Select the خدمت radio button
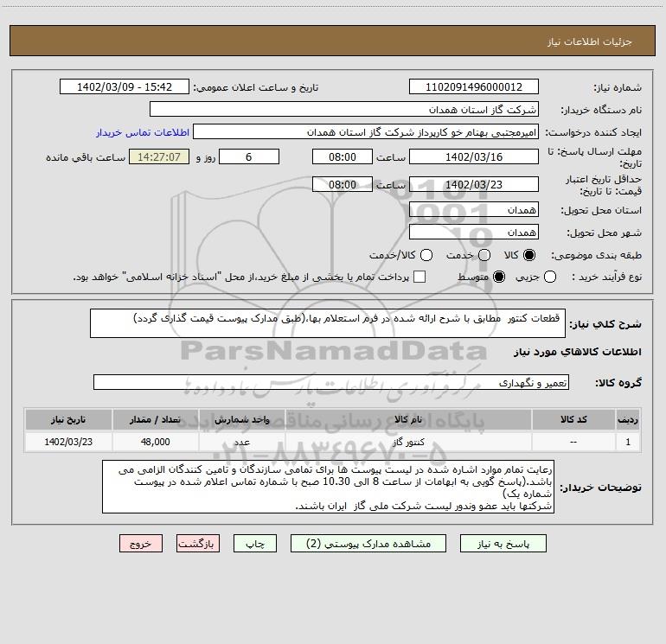Screen dimensions: 666x644 click(x=484, y=255)
